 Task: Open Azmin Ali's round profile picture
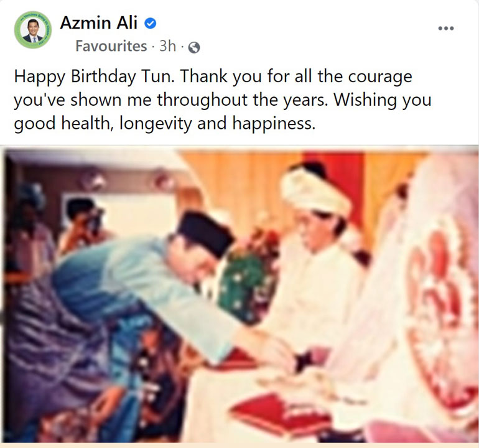[x=33, y=32]
